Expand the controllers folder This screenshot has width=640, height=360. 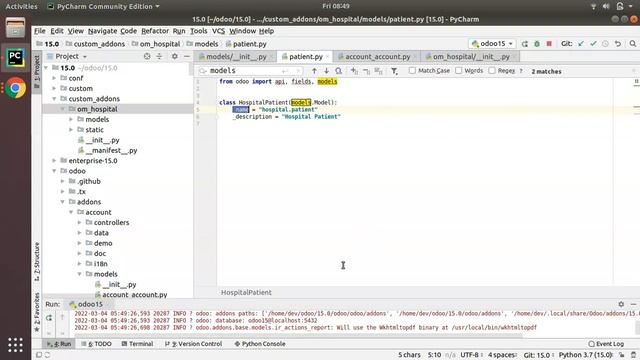[x=79, y=222]
